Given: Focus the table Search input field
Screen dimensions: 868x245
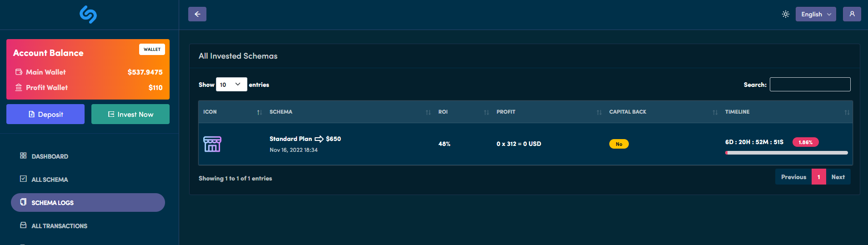Looking at the screenshot, I should pos(810,85).
